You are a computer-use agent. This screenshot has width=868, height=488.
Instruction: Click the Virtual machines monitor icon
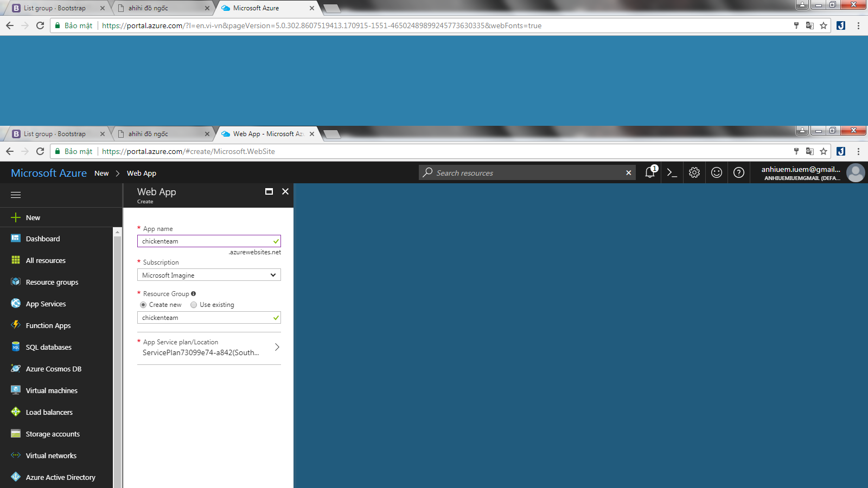click(x=16, y=390)
